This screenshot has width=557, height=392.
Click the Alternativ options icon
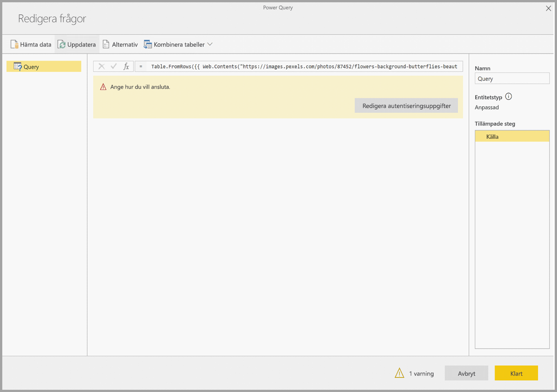tap(106, 44)
